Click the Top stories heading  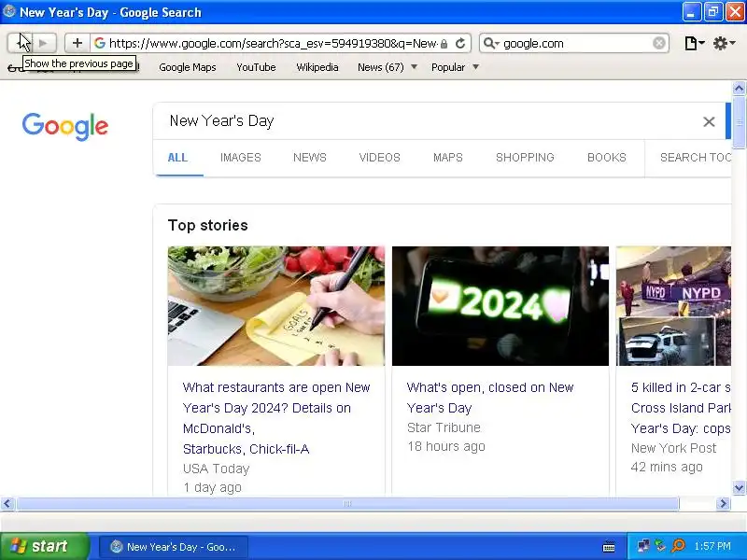(207, 225)
